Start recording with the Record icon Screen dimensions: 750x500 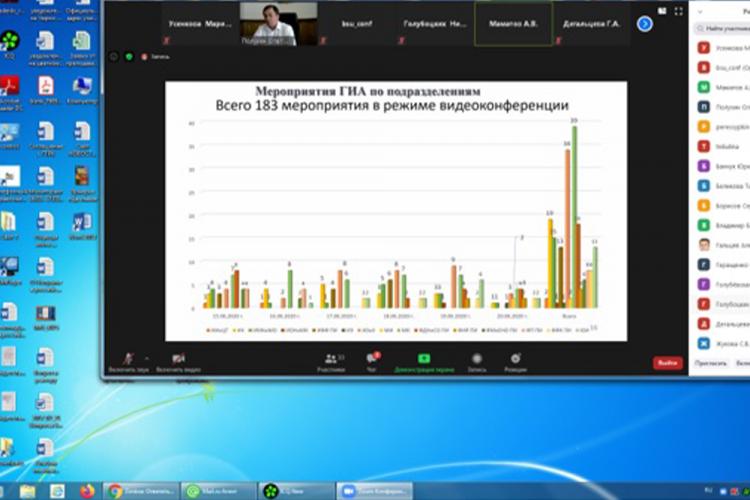476,360
